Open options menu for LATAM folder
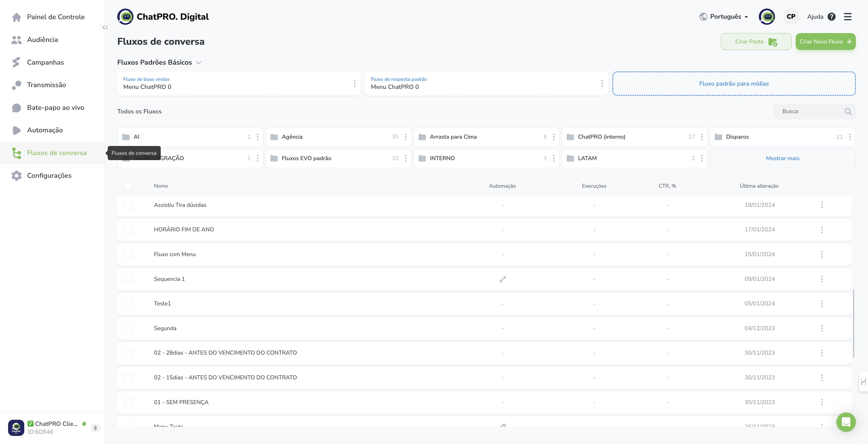This screenshot has width=868, height=444. [702, 158]
